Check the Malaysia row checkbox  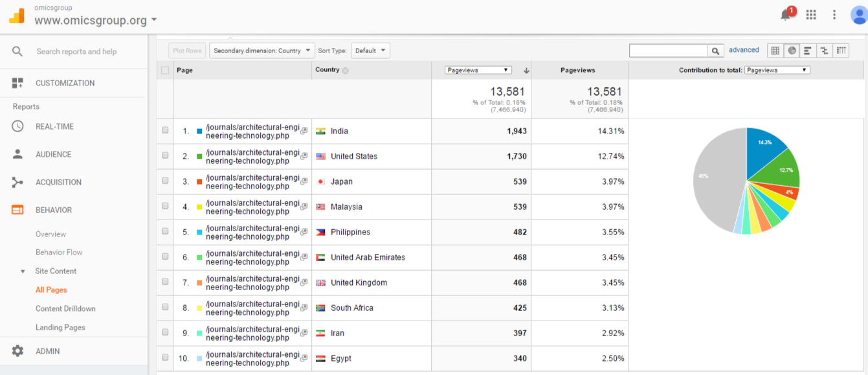point(165,206)
